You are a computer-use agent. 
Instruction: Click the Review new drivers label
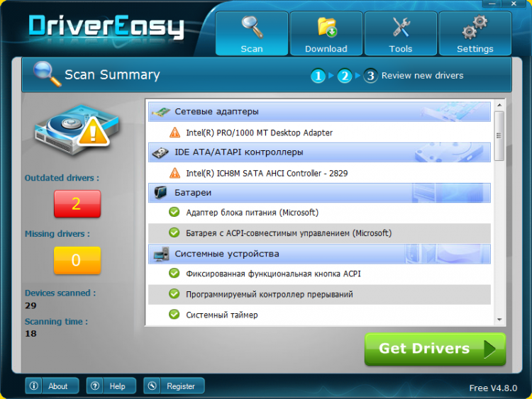[x=422, y=76]
